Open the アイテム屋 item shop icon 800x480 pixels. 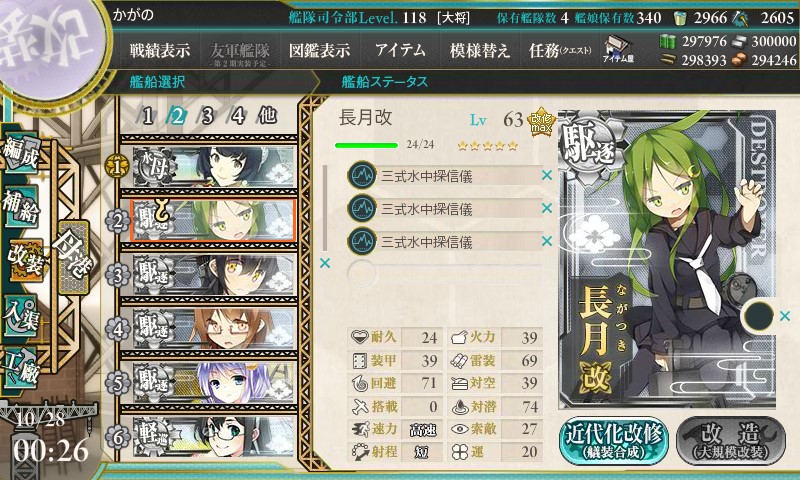point(618,50)
